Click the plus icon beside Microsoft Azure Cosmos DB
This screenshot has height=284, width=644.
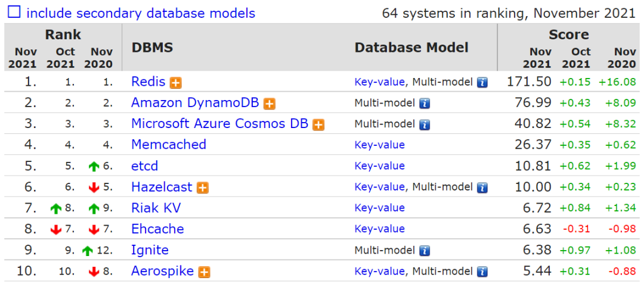click(x=319, y=124)
